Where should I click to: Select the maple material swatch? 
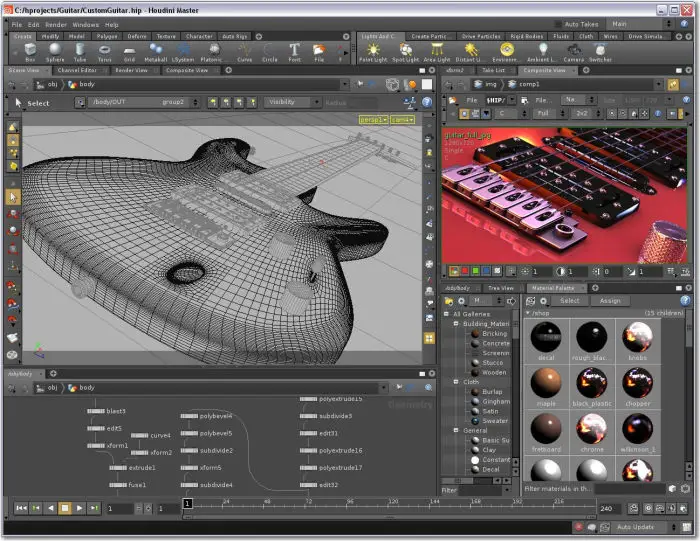pos(546,387)
